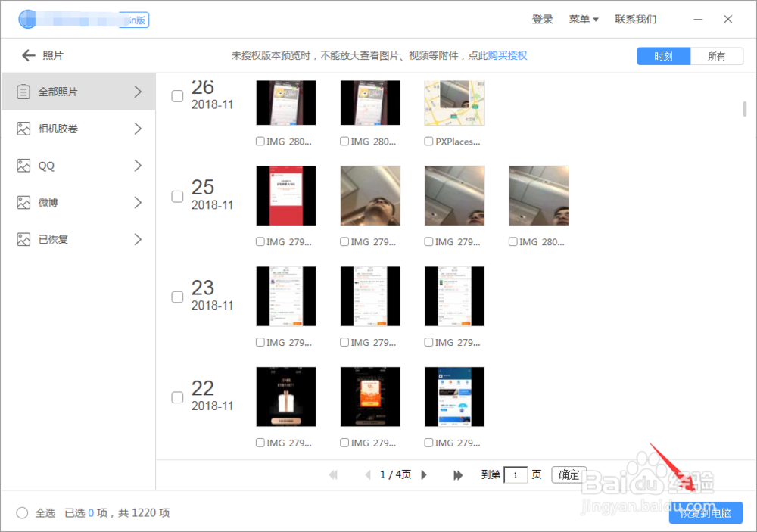Check the checkbox for date group 26 2018-11
The height and width of the screenshot is (532, 757).
tap(176, 95)
